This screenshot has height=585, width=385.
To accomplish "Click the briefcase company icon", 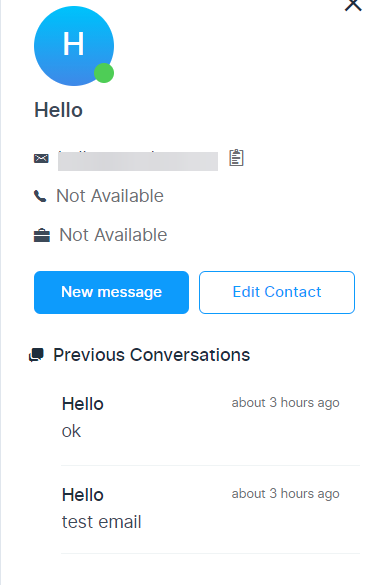I will 42,235.
